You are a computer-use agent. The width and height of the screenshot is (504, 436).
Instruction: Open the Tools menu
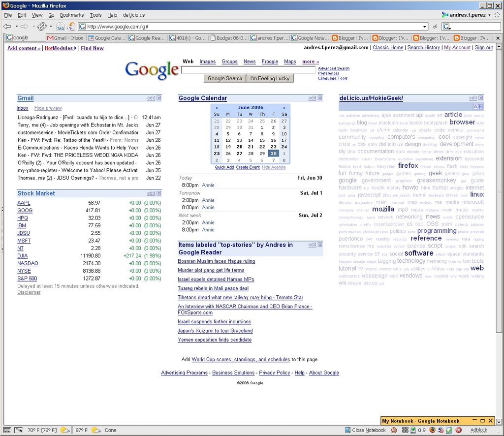(x=95, y=15)
